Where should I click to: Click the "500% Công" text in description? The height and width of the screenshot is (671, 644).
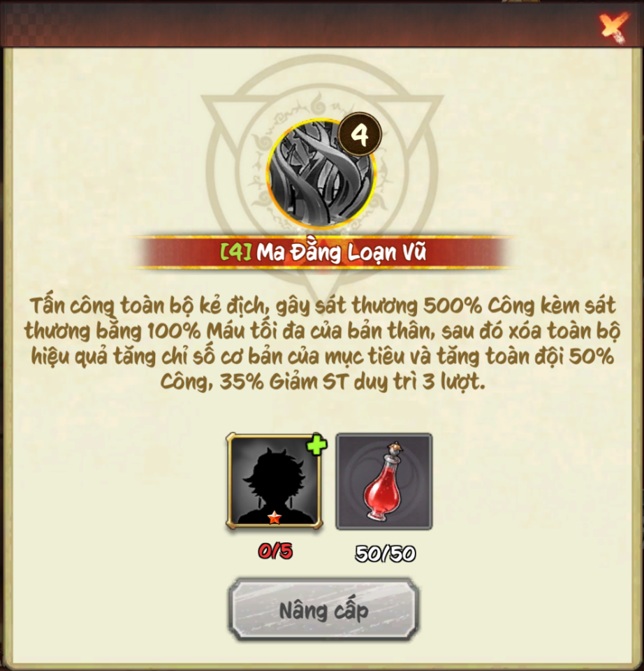coord(479,306)
